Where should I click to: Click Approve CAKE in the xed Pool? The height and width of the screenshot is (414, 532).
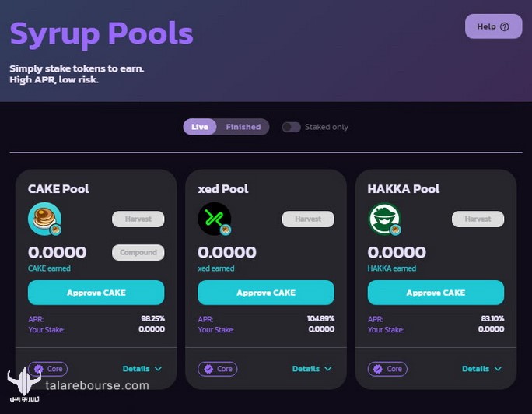coord(266,293)
